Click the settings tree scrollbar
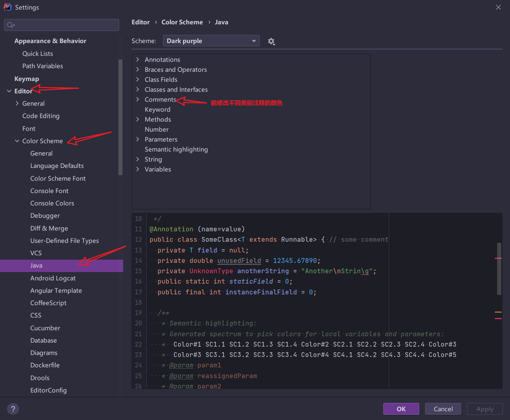The image size is (510, 420). pyautogui.click(x=120, y=117)
